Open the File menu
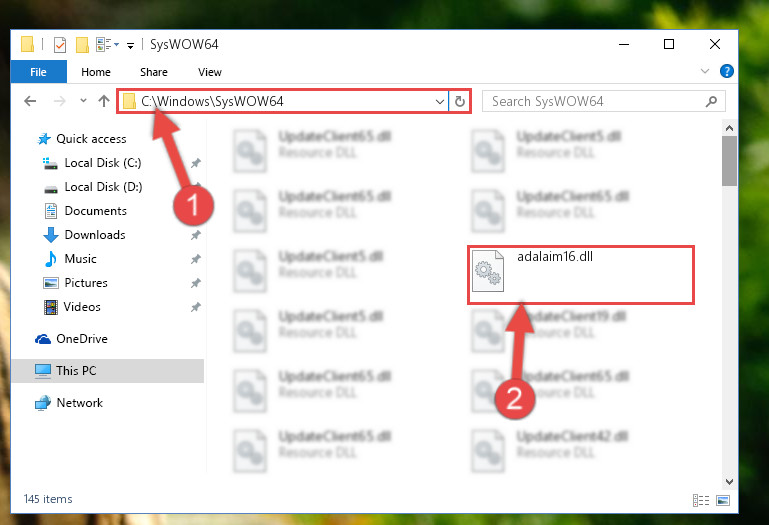769x525 pixels. 38,72
